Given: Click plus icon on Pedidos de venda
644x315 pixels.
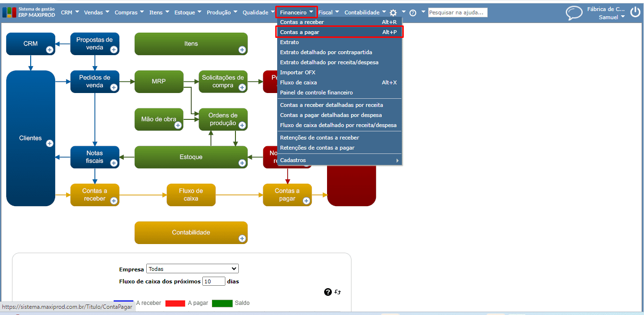Looking at the screenshot, I should point(114,87).
